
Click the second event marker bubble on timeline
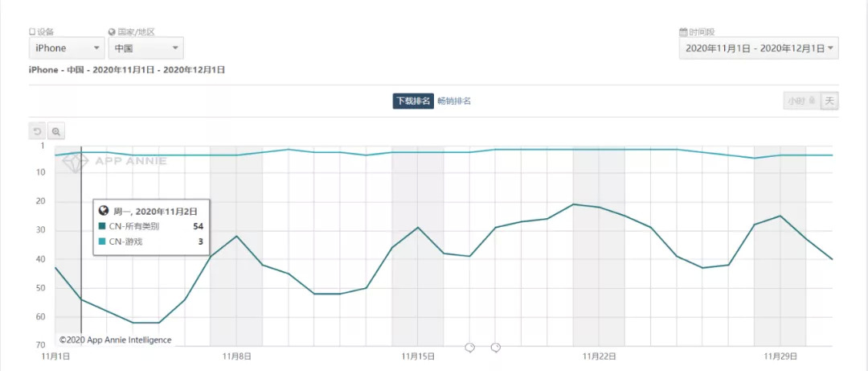[x=496, y=347]
